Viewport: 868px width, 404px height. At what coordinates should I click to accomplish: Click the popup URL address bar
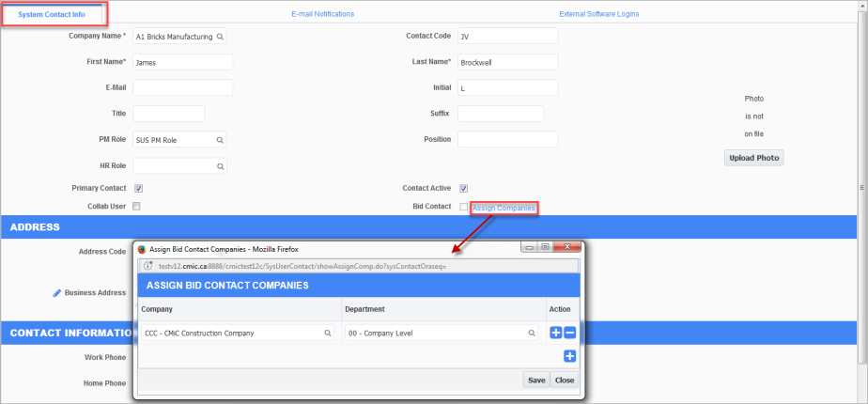(358, 266)
